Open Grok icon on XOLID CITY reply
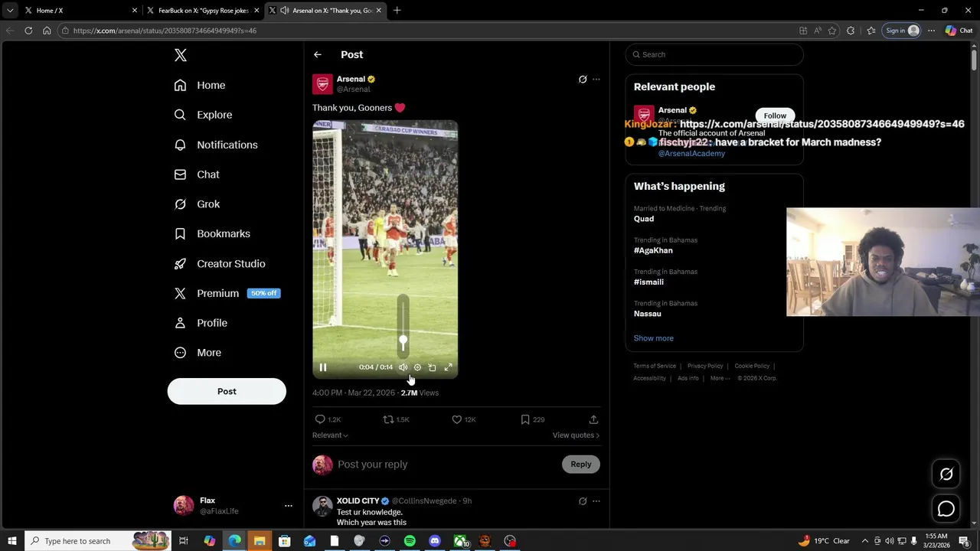This screenshot has height=551, width=980. (583, 501)
